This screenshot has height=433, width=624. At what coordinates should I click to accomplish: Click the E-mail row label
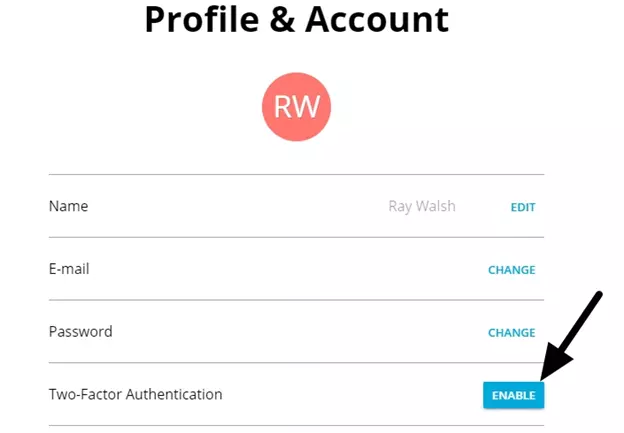(71, 269)
